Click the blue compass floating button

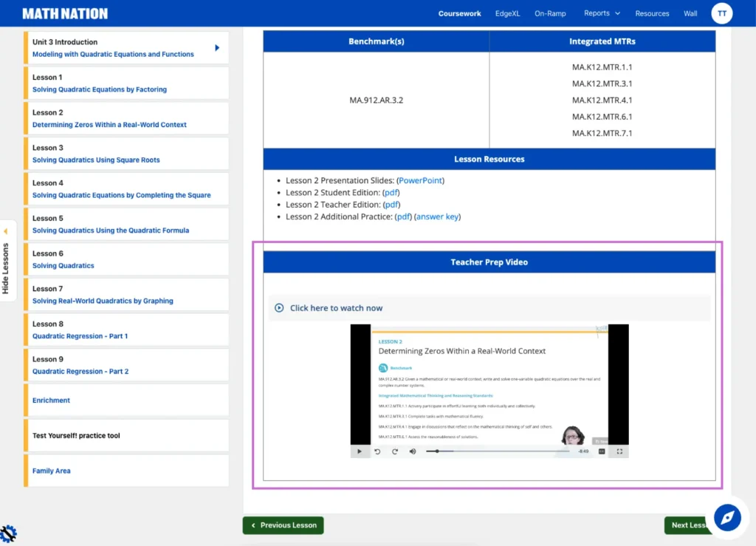(x=726, y=517)
